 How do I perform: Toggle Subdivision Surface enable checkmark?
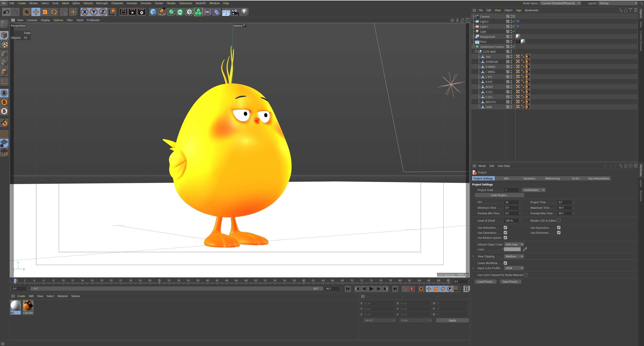point(513,47)
